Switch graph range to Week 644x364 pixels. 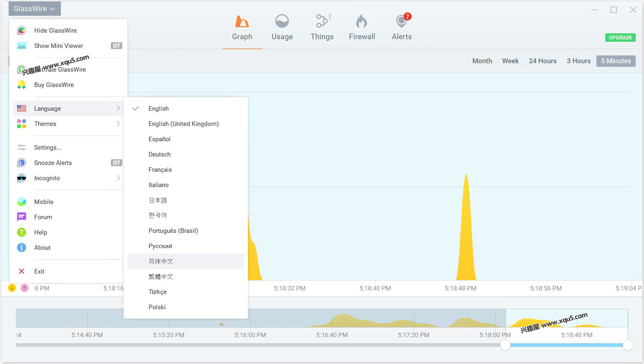tap(510, 61)
